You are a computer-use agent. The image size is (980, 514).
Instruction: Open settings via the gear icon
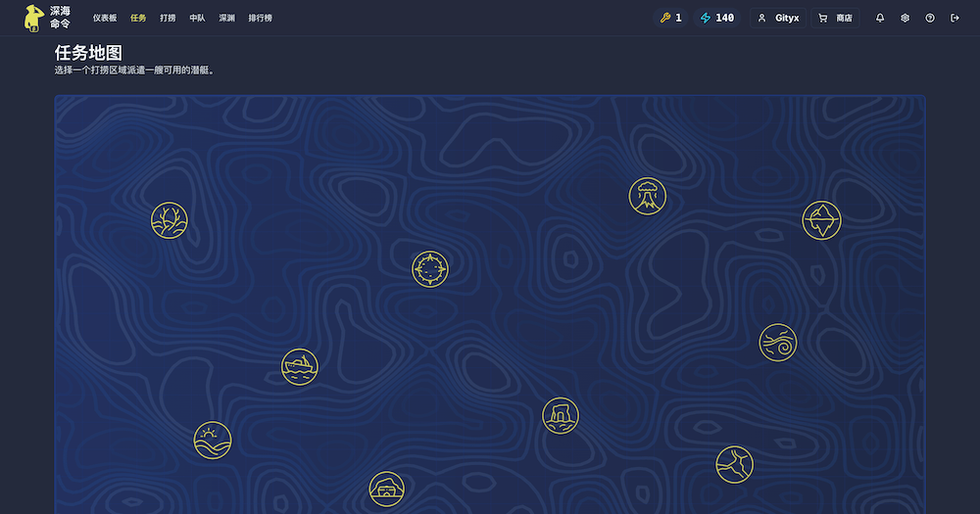pos(906,18)
